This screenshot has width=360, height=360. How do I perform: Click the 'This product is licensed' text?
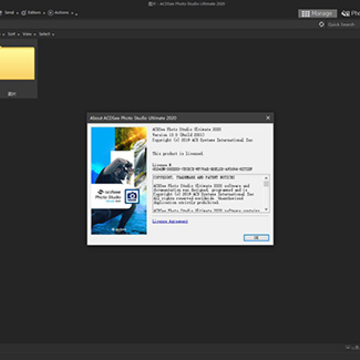point(178,154)
